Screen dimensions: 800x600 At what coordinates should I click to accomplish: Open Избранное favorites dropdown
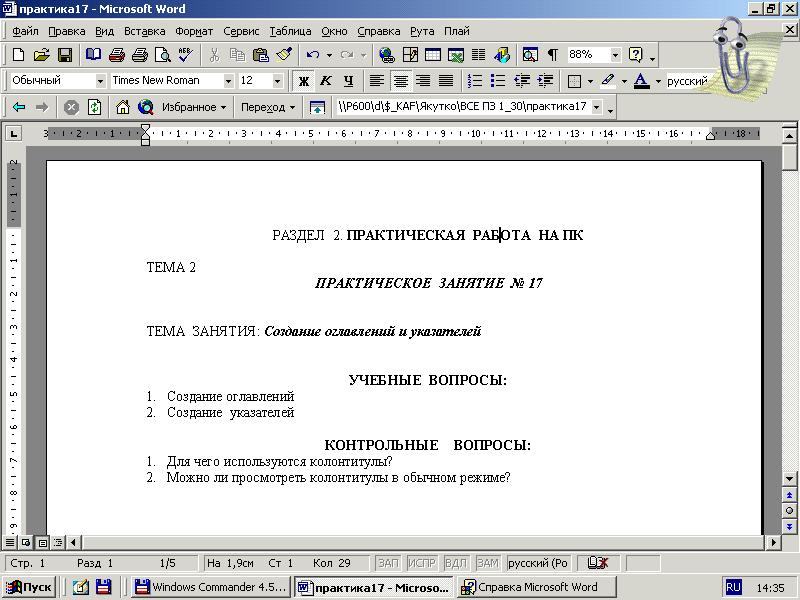click(x=194, y=107)
